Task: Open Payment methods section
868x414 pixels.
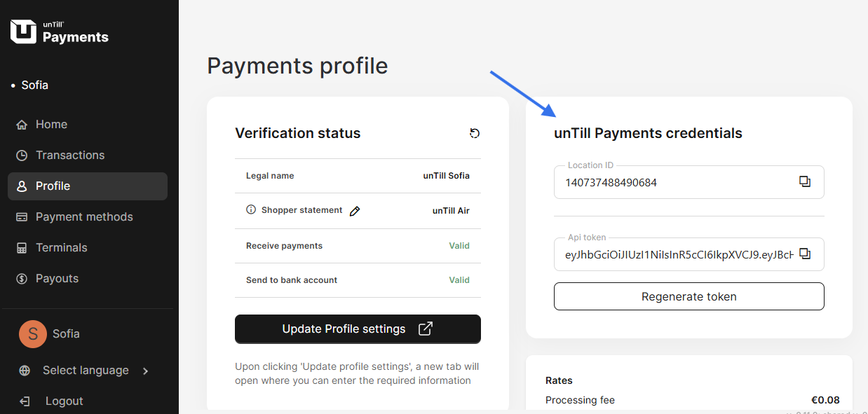Action: pyautogui.click(x=83, y=216)
